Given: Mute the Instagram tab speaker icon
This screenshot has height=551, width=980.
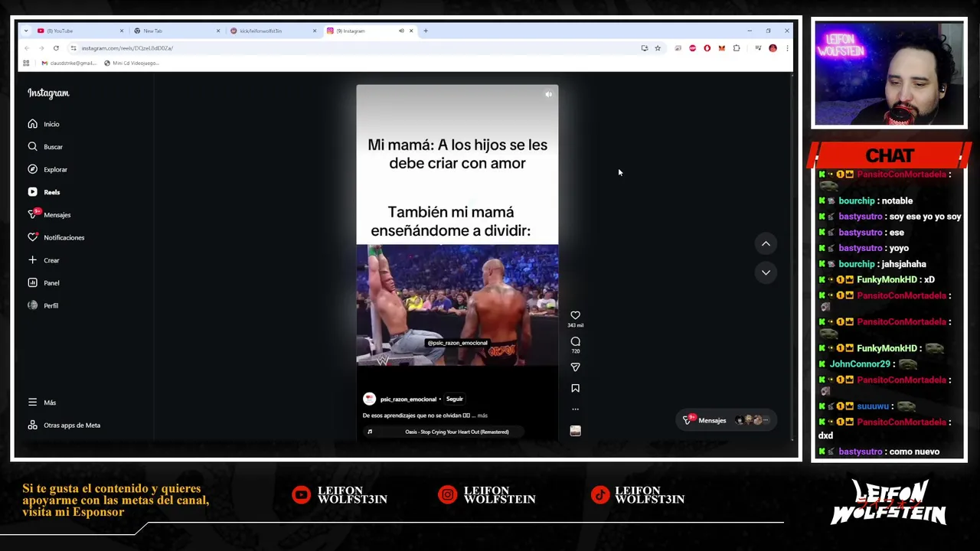Looking at the screenshot, I should coord(401,31).
